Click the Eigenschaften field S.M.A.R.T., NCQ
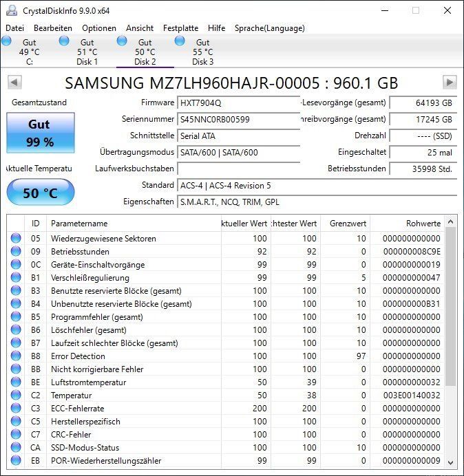This screenshot has height=476, width=464. [x=317, y=202]
